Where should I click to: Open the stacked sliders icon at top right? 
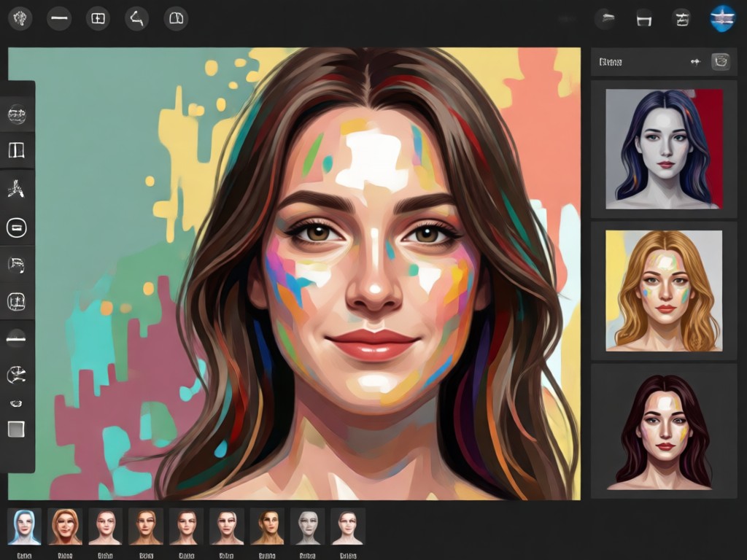[682, 19]
